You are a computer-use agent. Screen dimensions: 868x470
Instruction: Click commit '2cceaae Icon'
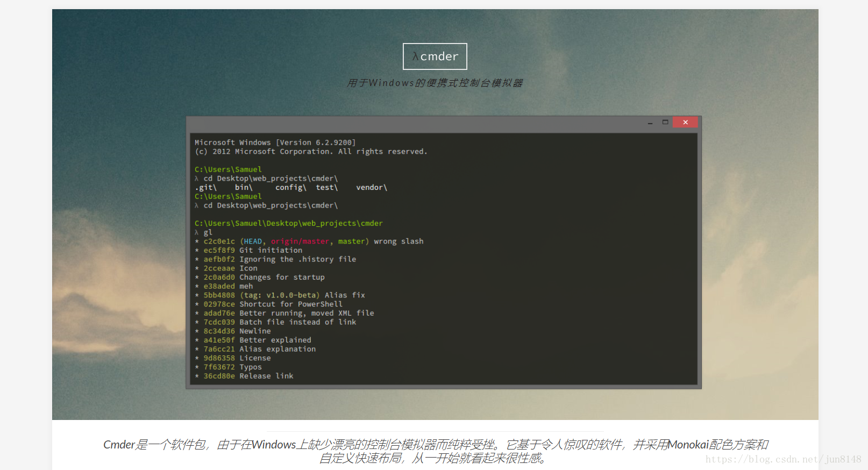(226, 268)
